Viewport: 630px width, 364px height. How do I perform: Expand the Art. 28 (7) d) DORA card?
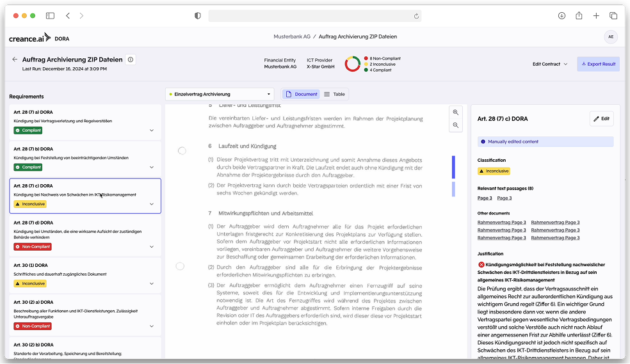coord(152,247)
